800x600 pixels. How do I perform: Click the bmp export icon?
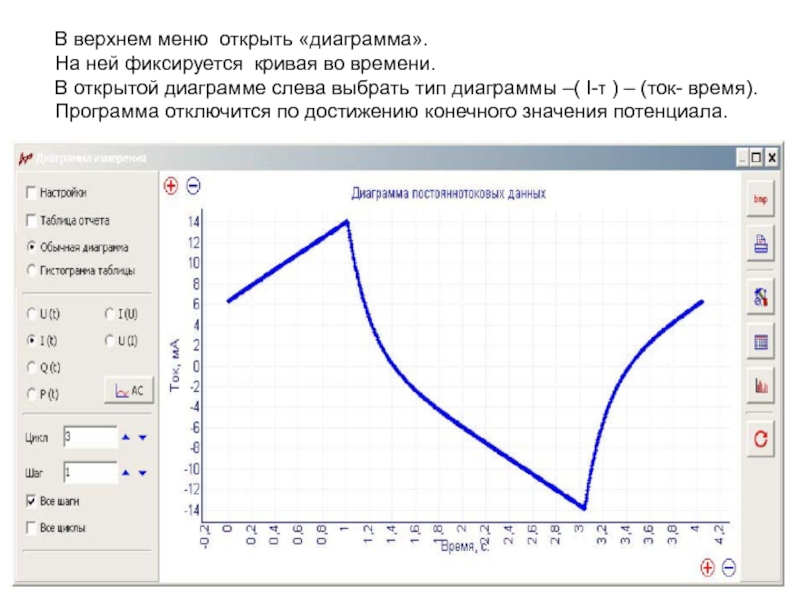(761, 198)
